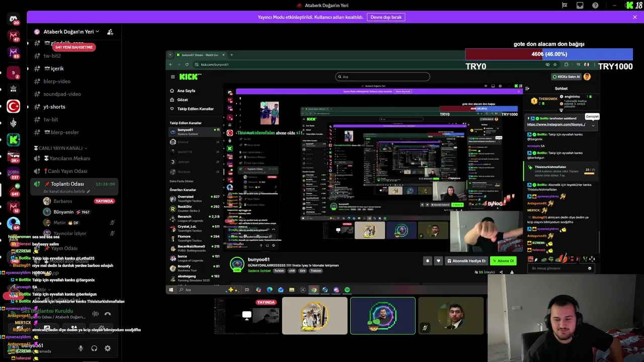Click the kick.com/bunyoo61 address bar
Viewport: 644px width, 362px height.
click(x=367, y=64)
